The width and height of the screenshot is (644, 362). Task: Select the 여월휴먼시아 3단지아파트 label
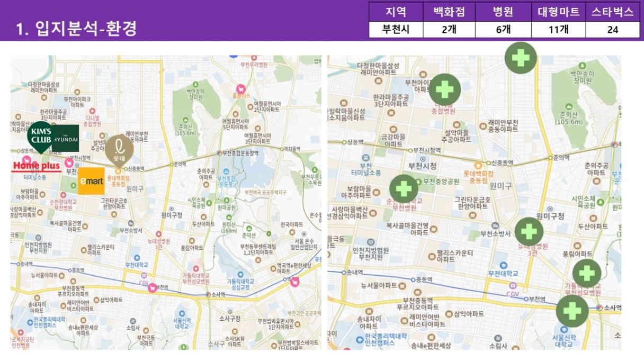(x=257, y=139)
